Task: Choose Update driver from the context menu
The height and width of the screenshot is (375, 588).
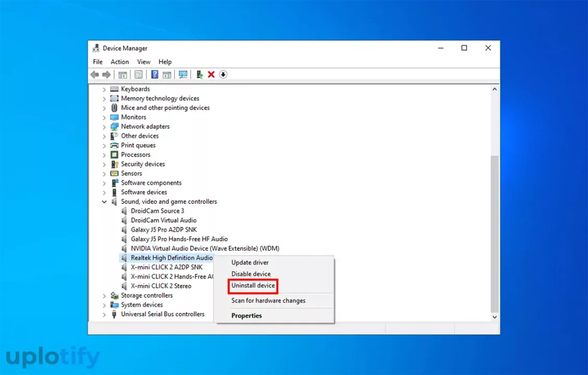Action: pos(250,262)
